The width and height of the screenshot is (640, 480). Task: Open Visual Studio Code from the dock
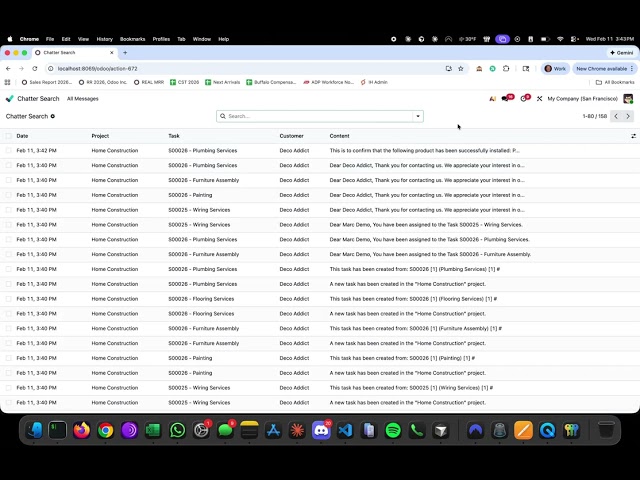345,430
